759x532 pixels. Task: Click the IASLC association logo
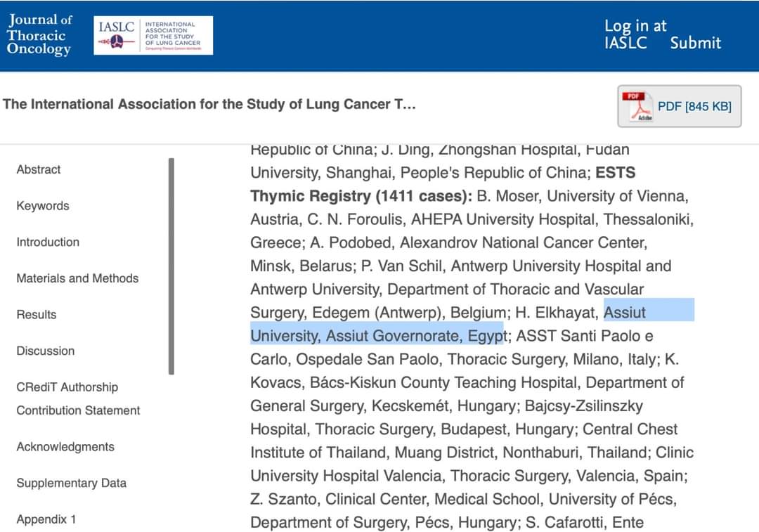[x=154, y=35]
